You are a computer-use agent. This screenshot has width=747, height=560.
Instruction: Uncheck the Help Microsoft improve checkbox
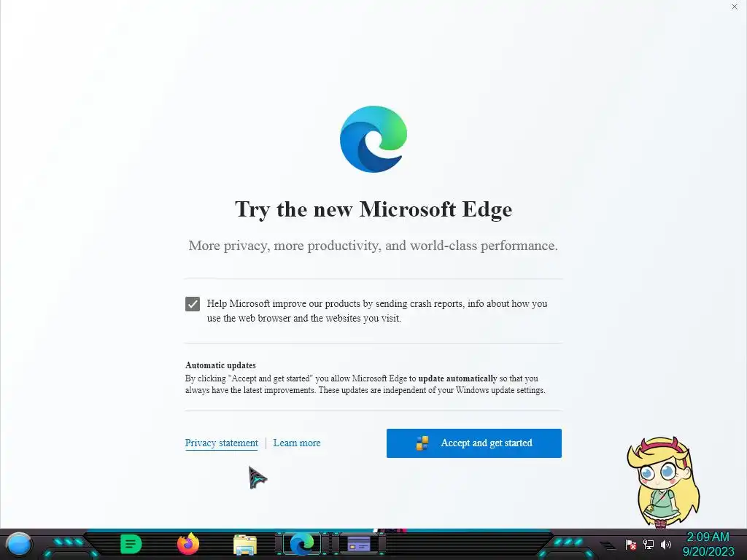193,304
